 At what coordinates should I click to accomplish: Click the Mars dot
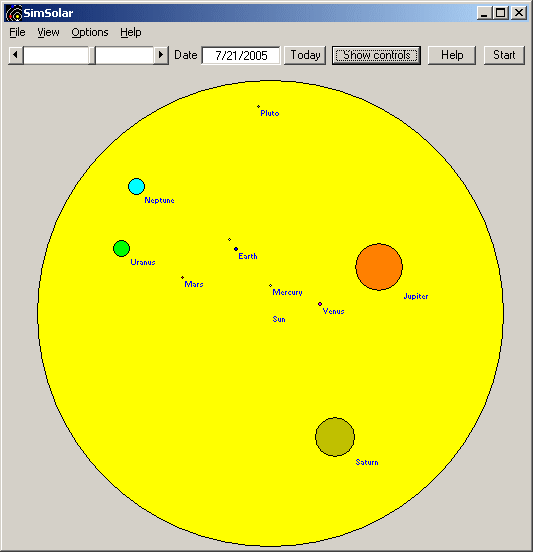(x=182, y=277)
